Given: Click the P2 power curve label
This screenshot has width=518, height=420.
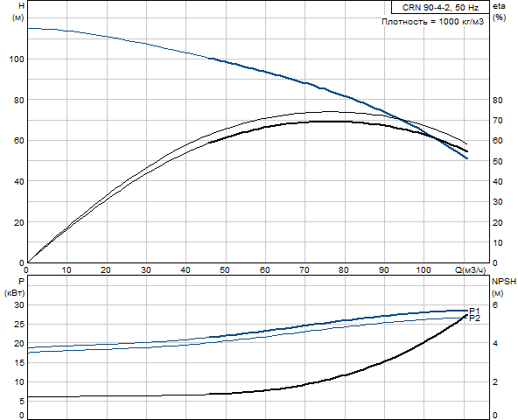Looking at the screenshot, I should point(474,318).
